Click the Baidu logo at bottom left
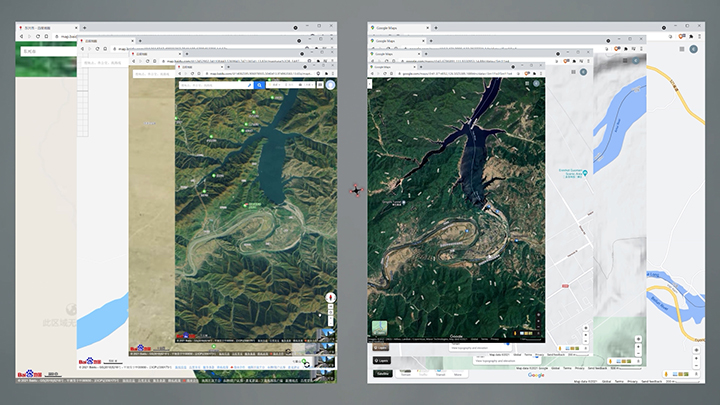This screenshot has height=405, width=720. pyautogui.click(x=31, y=373)
